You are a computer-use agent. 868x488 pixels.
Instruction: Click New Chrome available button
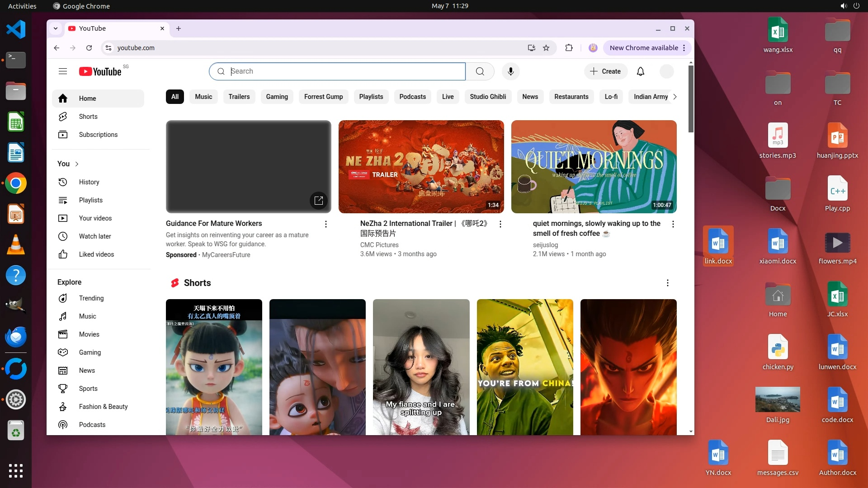click(643, 48)
